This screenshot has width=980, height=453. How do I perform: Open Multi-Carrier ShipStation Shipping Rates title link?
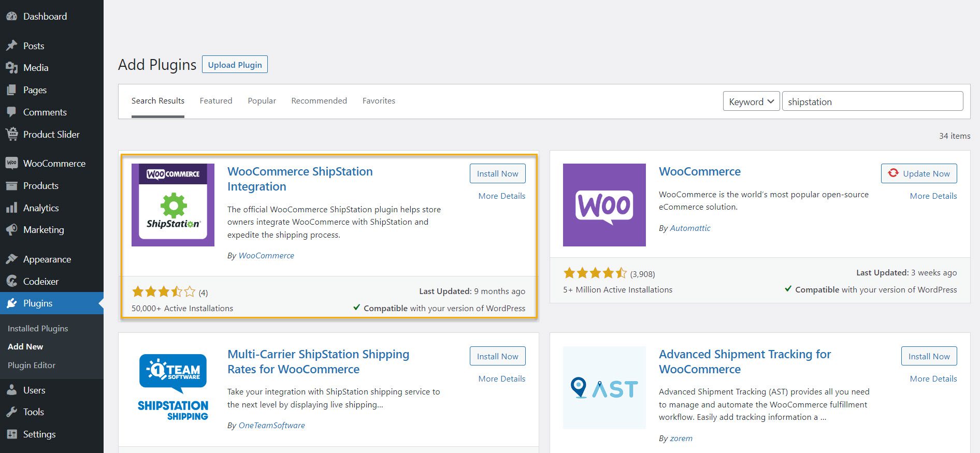(318, 362)
